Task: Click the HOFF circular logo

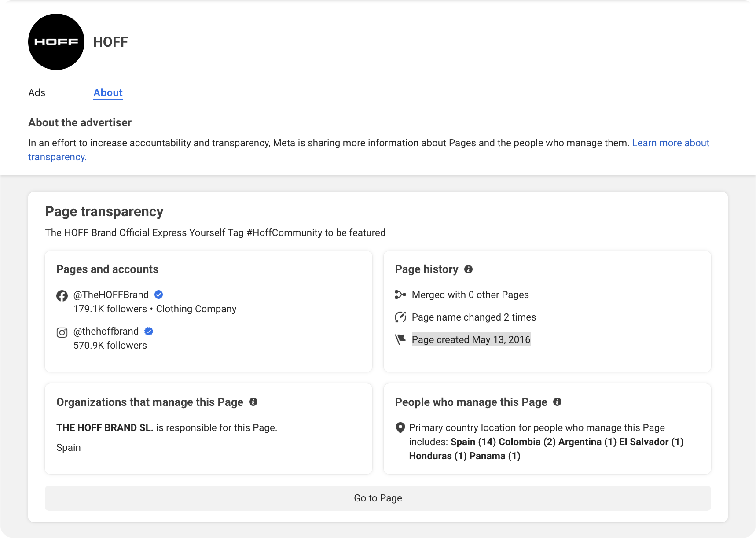Action: (56, 41)
